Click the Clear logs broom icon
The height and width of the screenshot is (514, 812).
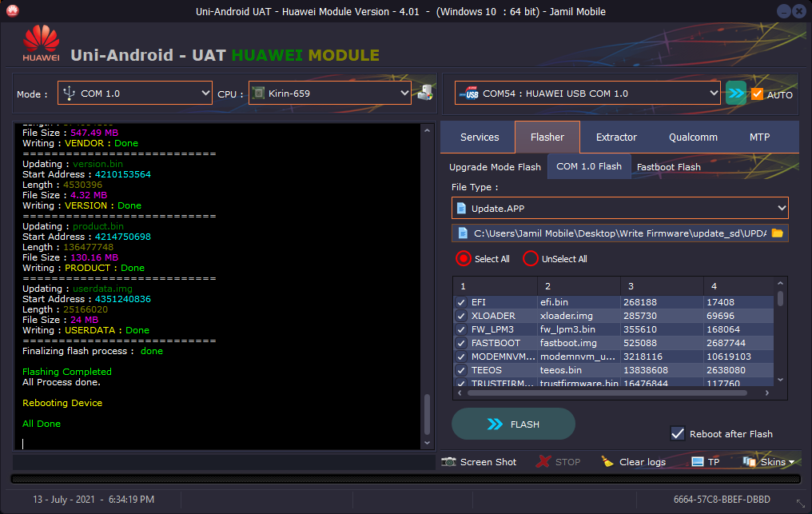607,462
